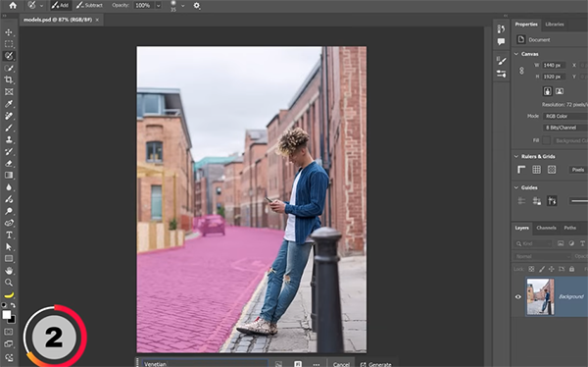
Task: Toggle the grid display
Action: pyautogui.click(x=537, y=170)
